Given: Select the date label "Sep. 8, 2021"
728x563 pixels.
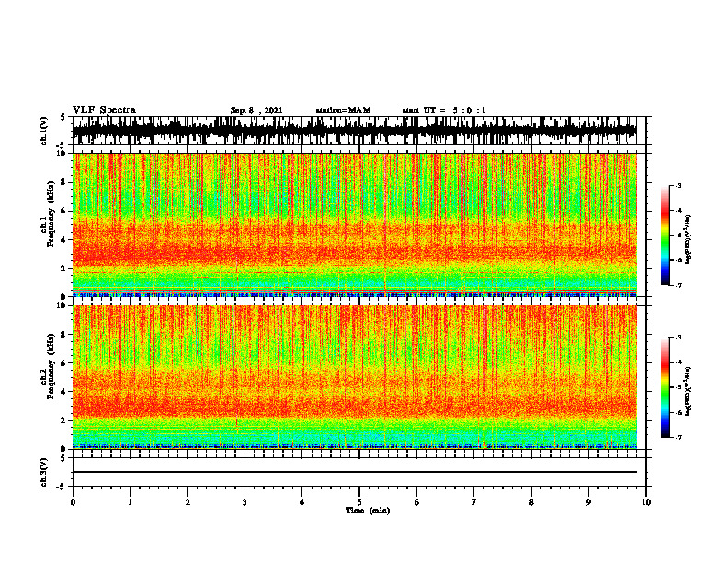Looking at the screenshot, I should pos(256,110).
